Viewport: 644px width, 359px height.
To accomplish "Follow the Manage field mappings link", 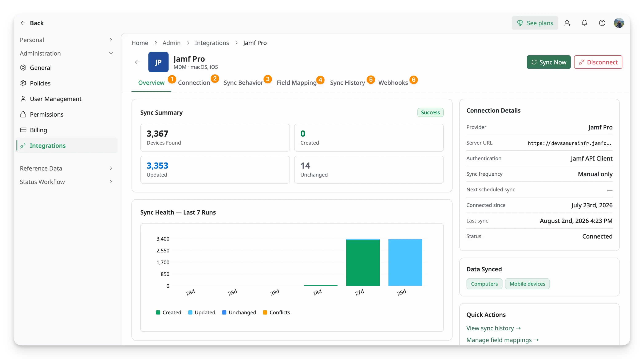I will click(502, 340).
